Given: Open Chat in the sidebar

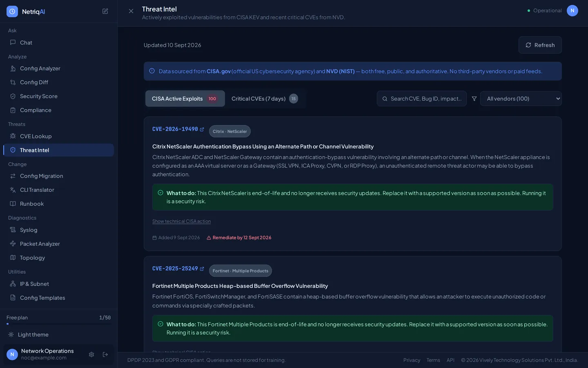Looking at the screenshot, I should [x=58, y=43].
